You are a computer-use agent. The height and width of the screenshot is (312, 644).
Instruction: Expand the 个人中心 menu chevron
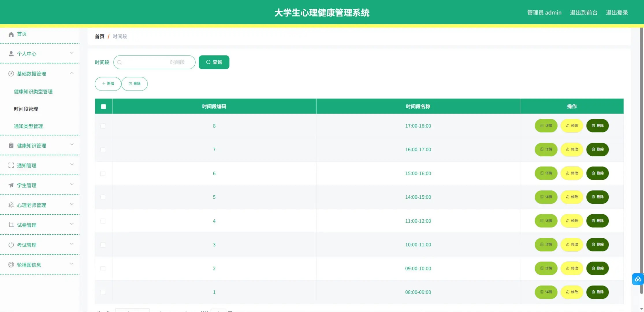coord(72,53)
